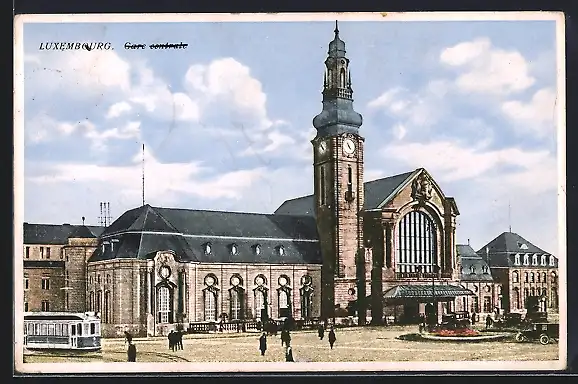This screenshot has height=384, width=578.
Task: Select the tram at the left edge
Action: point(62,331)
